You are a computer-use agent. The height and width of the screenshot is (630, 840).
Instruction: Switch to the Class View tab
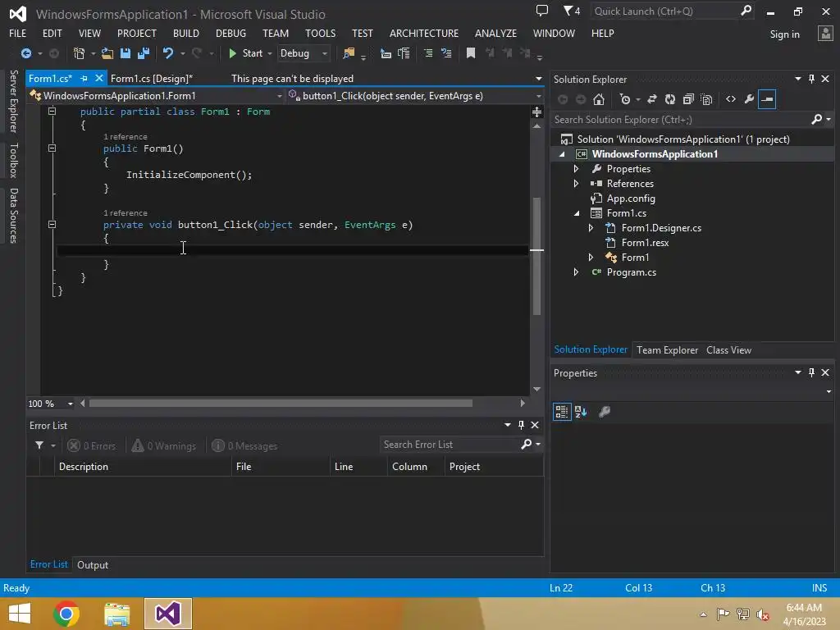coord(728,349)
